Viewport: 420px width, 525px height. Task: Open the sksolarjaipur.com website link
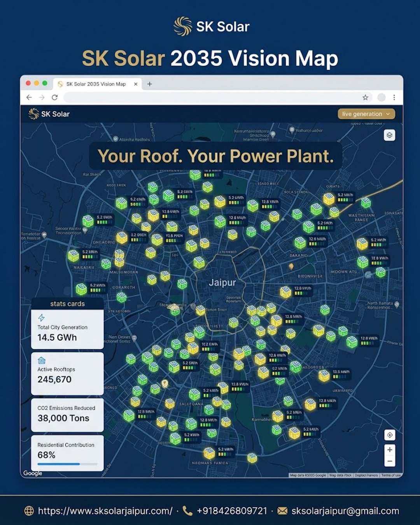tap(105, 511)
